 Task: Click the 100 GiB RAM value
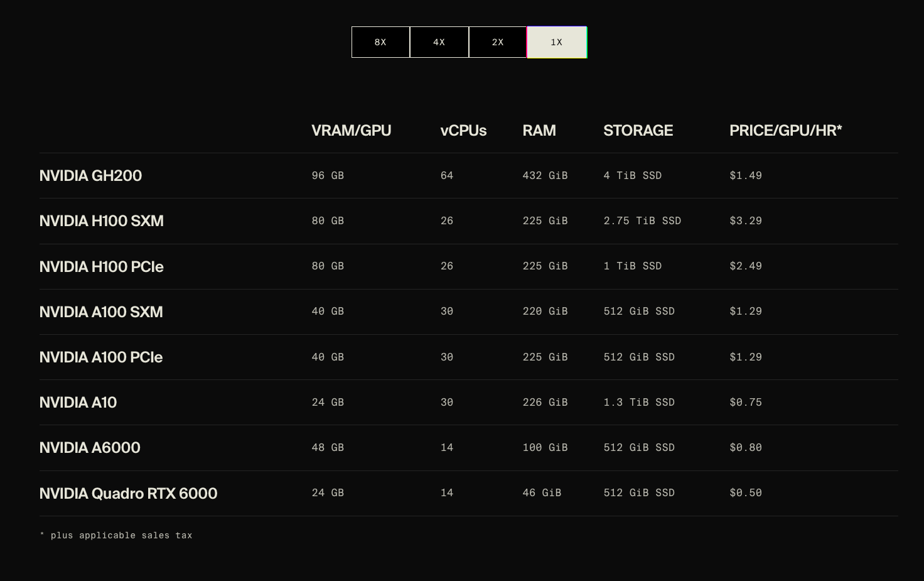coord(545,448)
